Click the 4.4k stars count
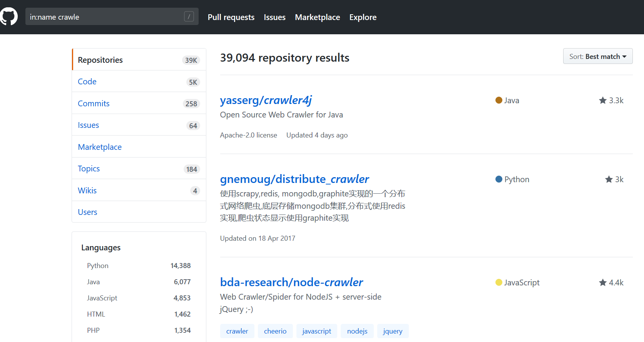 point(616,283)
